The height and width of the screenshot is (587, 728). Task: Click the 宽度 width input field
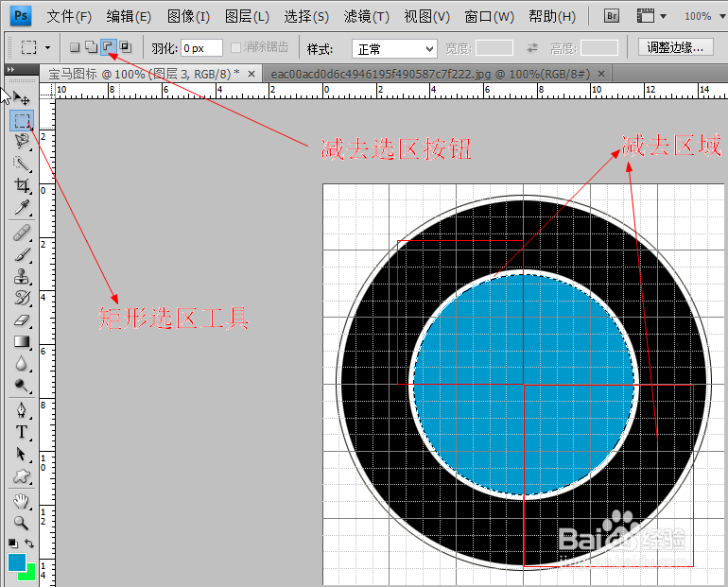(x=494, y=48)
